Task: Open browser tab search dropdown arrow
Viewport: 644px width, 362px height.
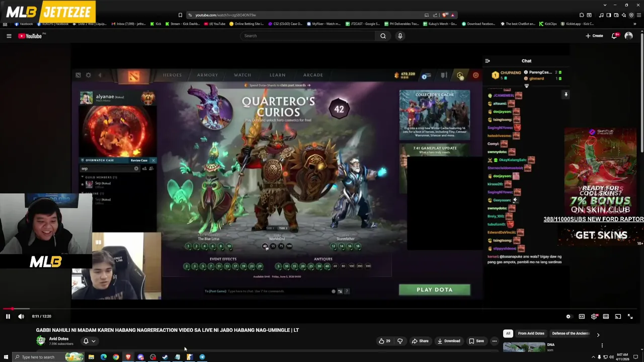Action: [x=605, y=5]
